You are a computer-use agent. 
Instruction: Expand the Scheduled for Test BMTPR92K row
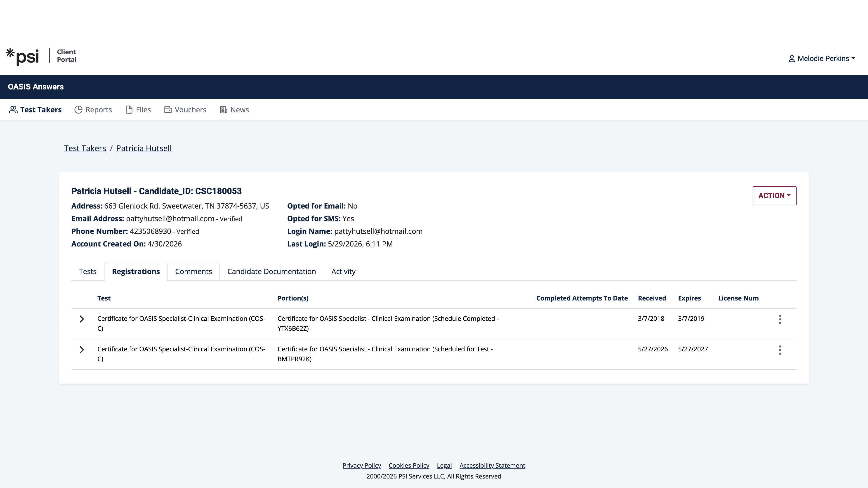coord(82,350)
